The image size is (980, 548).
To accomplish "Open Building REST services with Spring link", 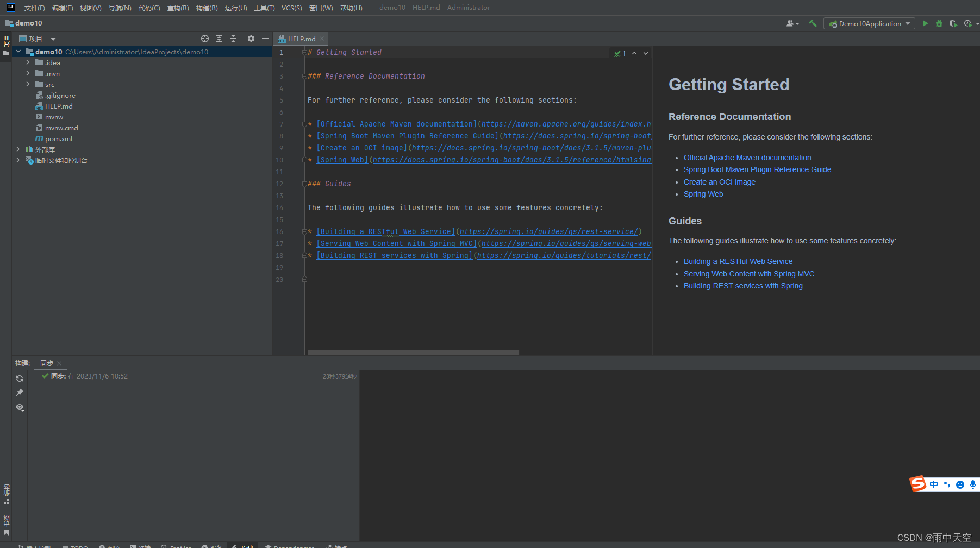I will (743, 286).
